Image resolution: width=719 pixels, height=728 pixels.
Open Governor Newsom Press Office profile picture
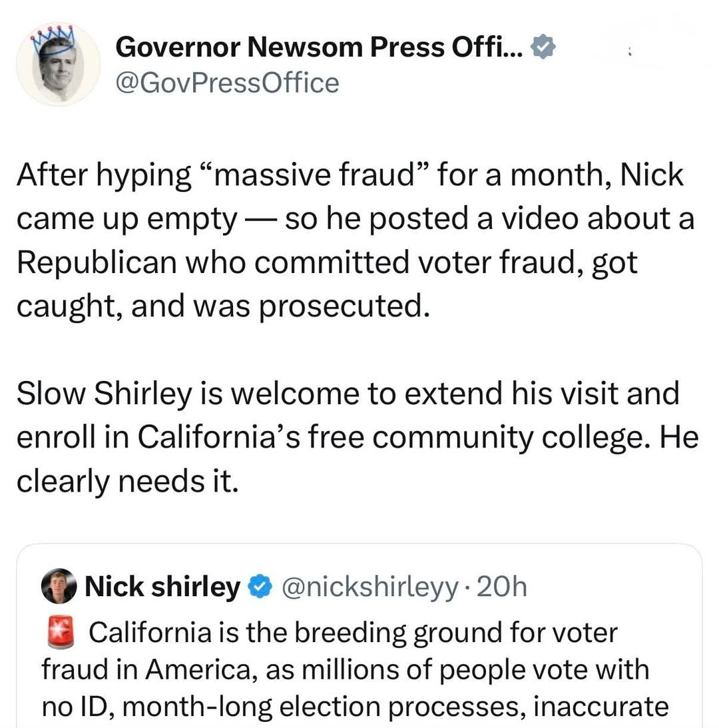[59, 65]
